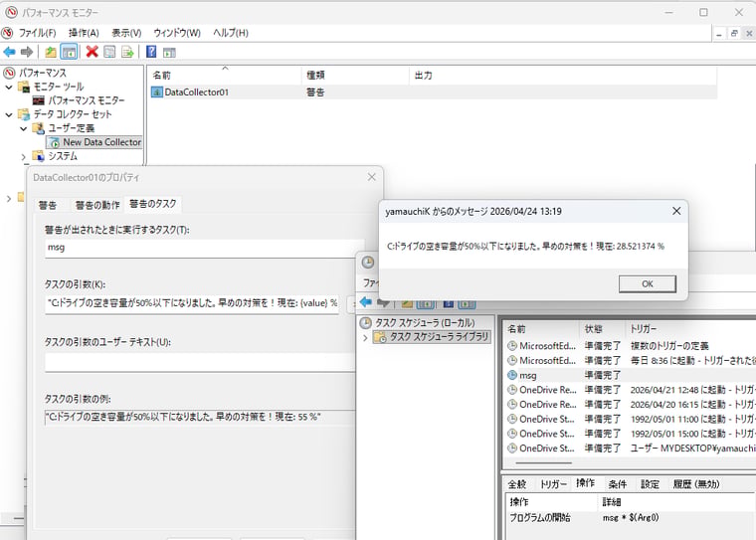Click the タスクの引数のユーザー テキスト field

[200, 363]
